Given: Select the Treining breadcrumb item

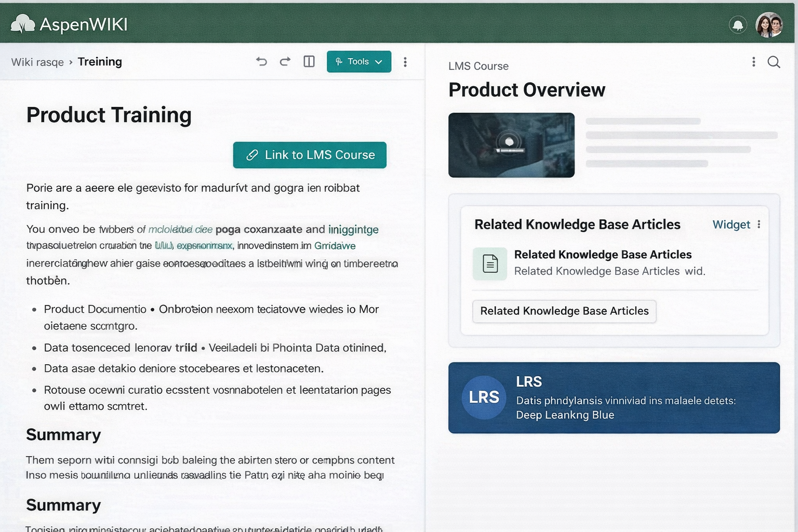Looking at the screenshot, I should pyautogui.click(x=100, y=62).
